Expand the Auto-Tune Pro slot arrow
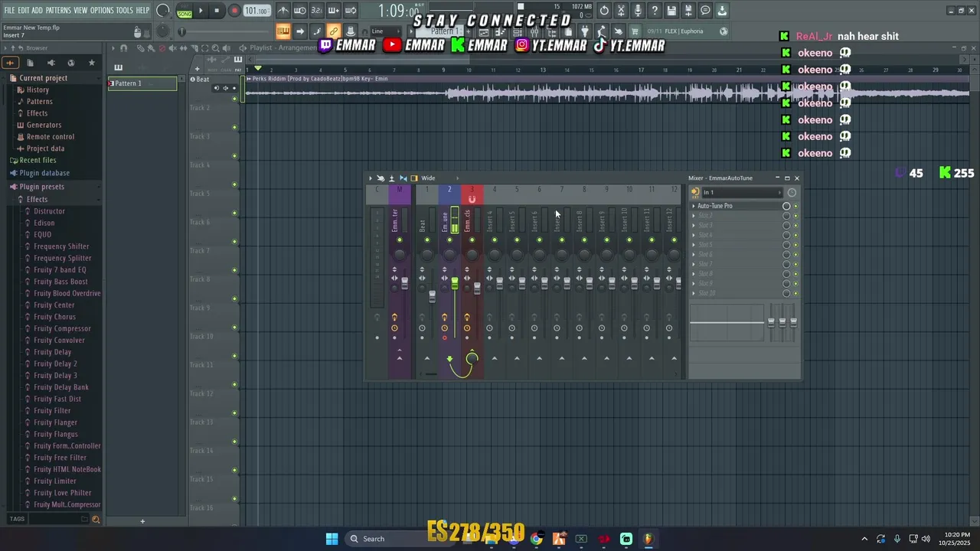This screenshot has width=980, height=551. coord(694,206)
